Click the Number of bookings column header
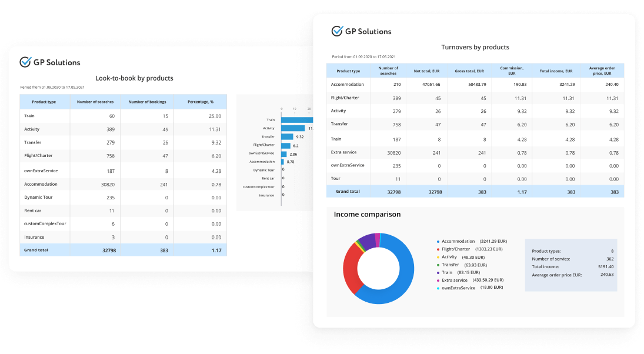Viewport: 644px width, 354px height. click(x=147, y=102)
